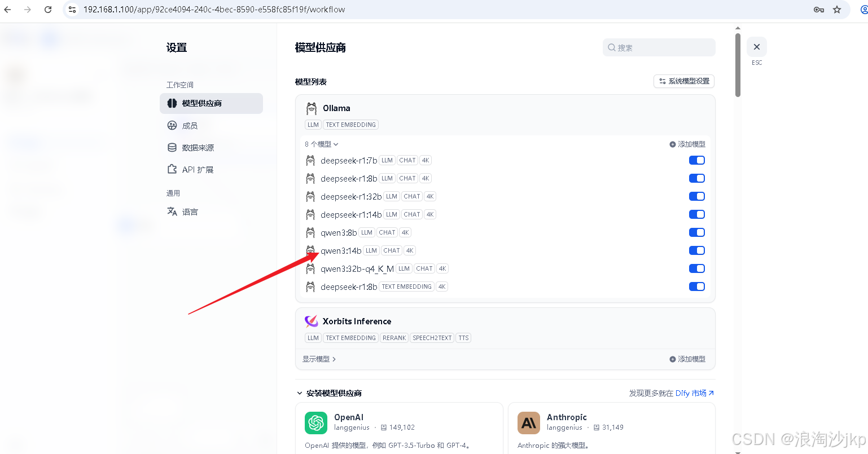Click the deepseek-r1:14b model name

click(x=351, y=215)
